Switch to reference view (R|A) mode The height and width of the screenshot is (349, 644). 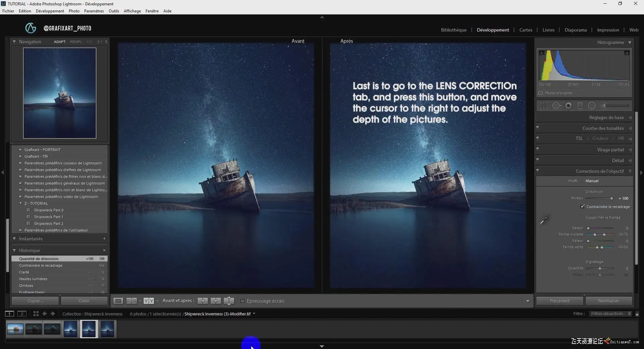click(131, 301)
